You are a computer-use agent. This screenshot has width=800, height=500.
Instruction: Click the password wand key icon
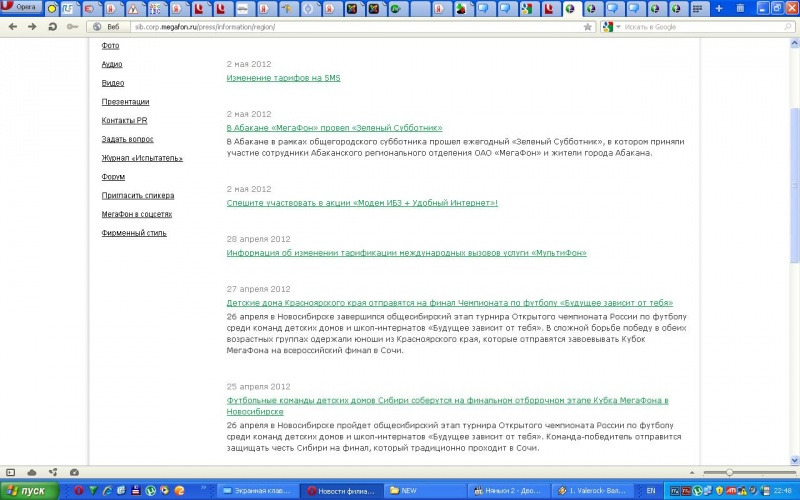(72, 26)
